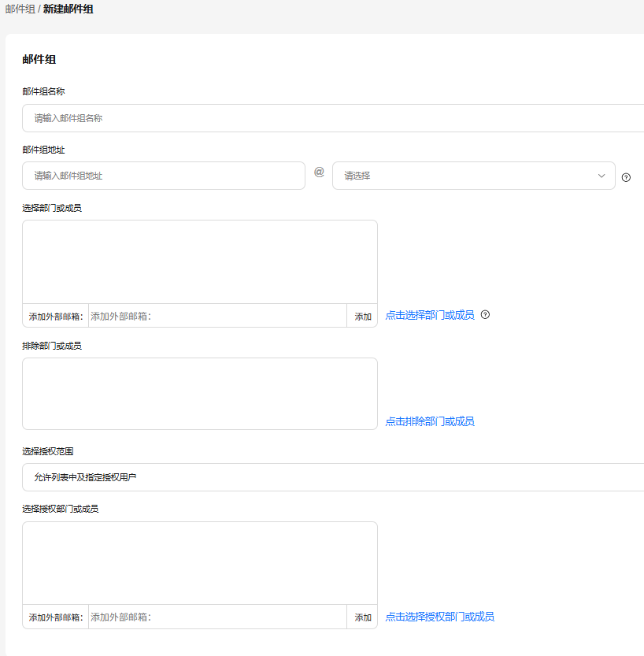The image size is (644, 656).
Task: Click external mailbox input under 选择部门或成员
Action: (217, 317)
